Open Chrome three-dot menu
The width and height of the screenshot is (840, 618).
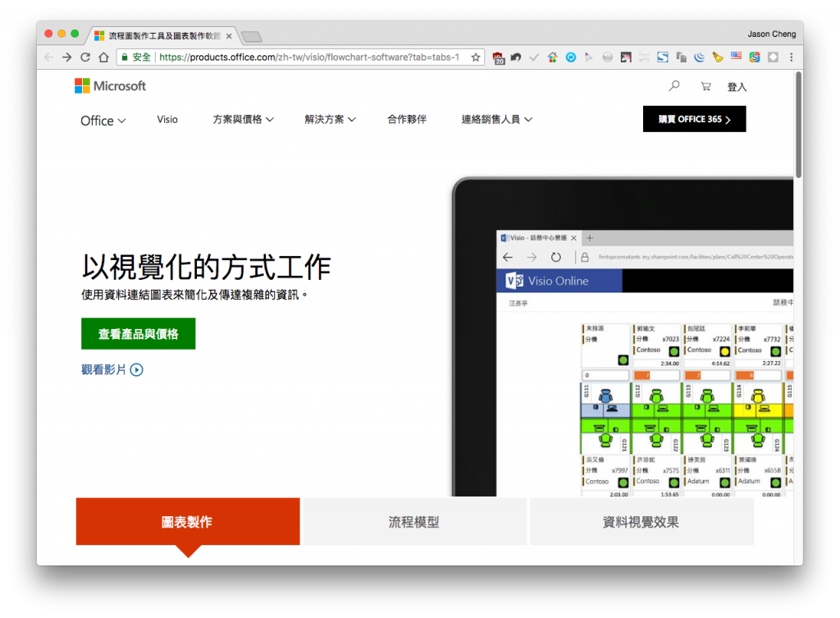[x=792, y=57]
